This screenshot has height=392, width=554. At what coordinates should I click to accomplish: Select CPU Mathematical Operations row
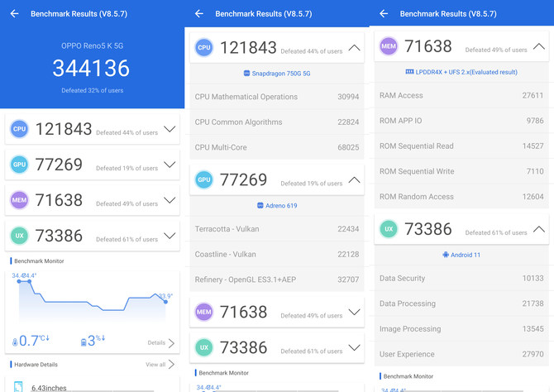(x=277, y=97)
